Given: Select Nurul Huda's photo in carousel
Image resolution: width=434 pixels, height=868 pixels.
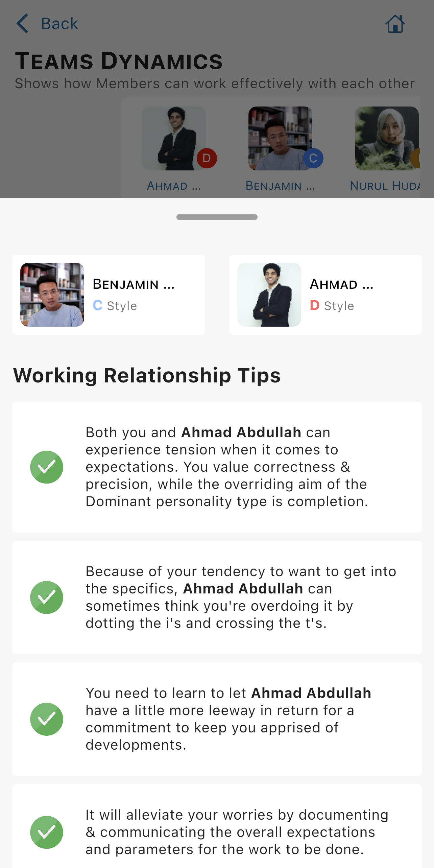Looking at the screenshot, I should [x=386, y=138].
